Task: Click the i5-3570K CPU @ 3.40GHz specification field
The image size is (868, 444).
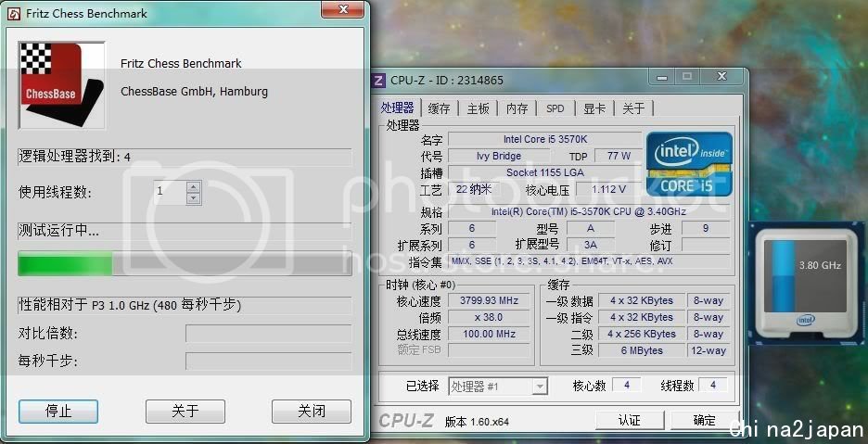Action: click(589, 211)
